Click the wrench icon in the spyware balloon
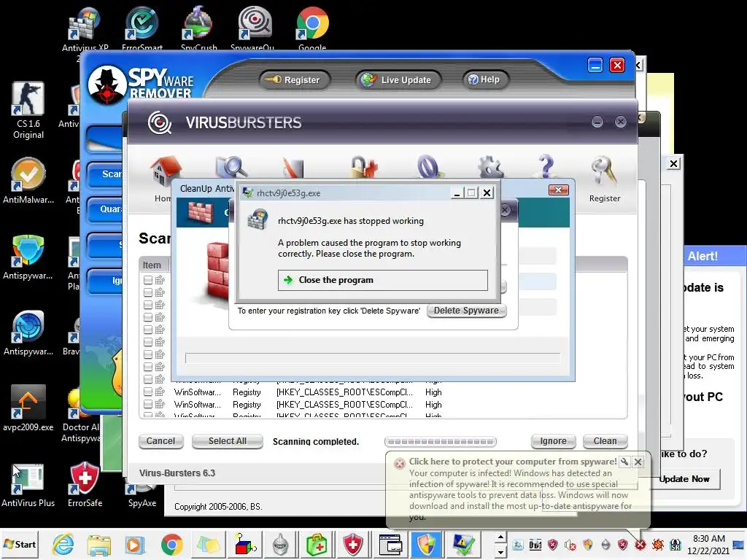 click(624, 462)
